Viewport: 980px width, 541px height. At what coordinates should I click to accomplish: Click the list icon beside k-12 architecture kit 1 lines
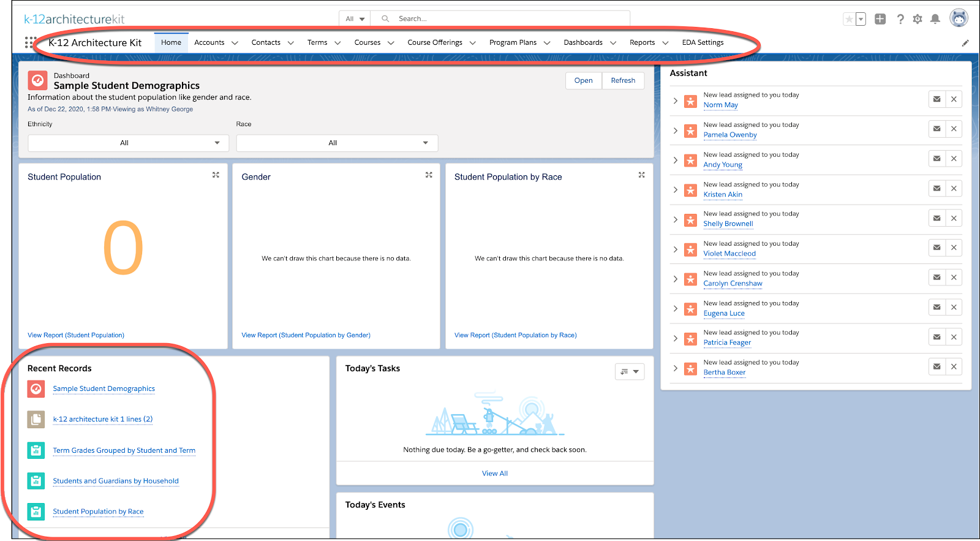tap(36, 419)
